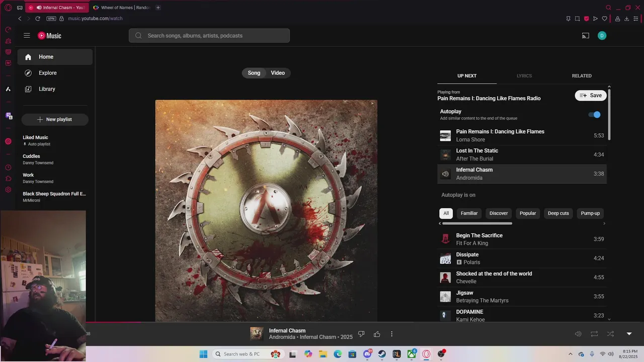Image resolution: width=644 pixels, height=362 pixels.
Task: Click the player volume icon
Action: [x=578, y=334]
